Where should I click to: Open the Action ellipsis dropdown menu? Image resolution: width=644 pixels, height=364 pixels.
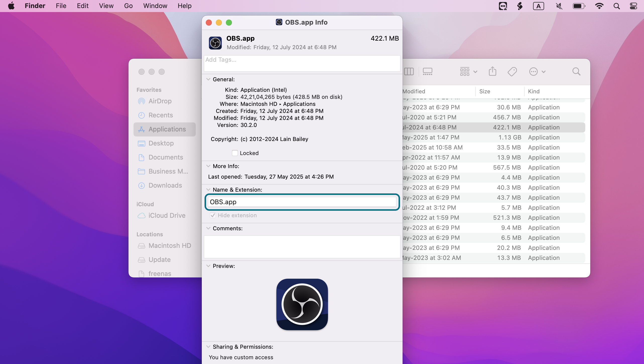(537, 72)
